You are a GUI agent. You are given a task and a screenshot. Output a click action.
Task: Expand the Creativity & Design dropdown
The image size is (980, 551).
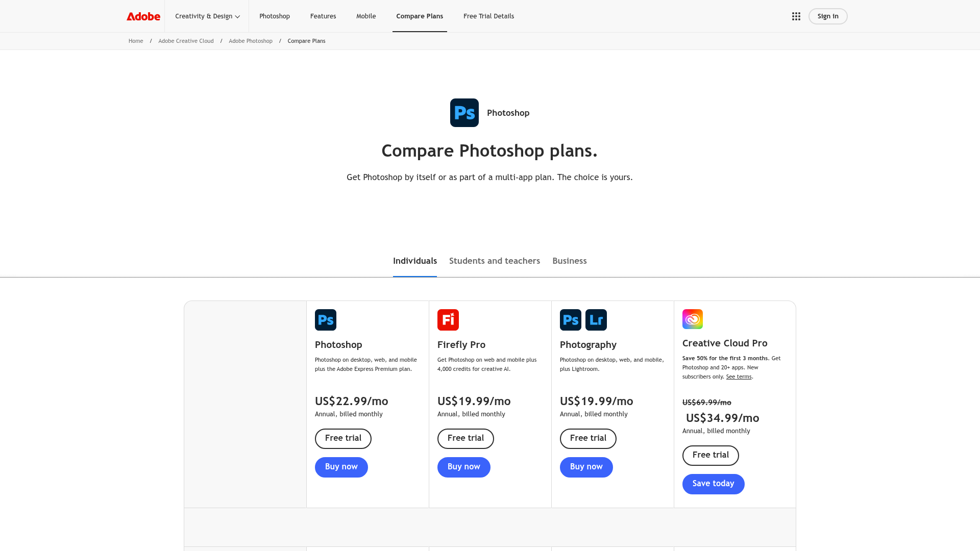pyautogui.click(x=207, y=16)
